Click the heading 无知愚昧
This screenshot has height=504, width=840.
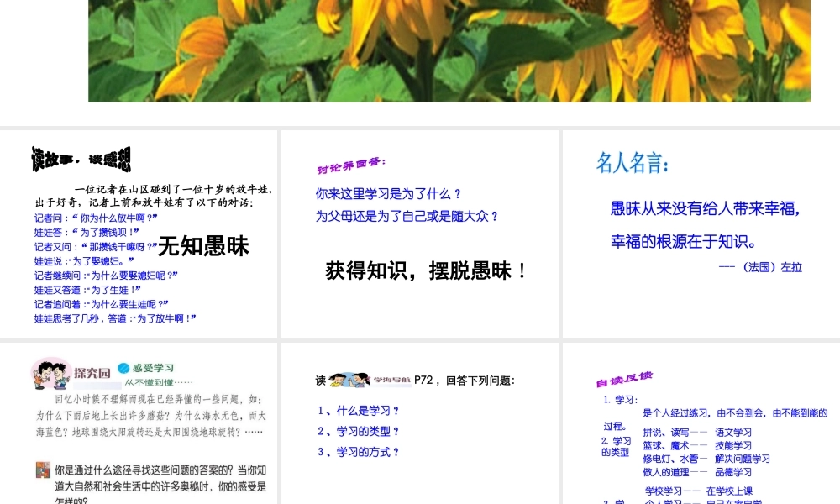tap(203, 246)
